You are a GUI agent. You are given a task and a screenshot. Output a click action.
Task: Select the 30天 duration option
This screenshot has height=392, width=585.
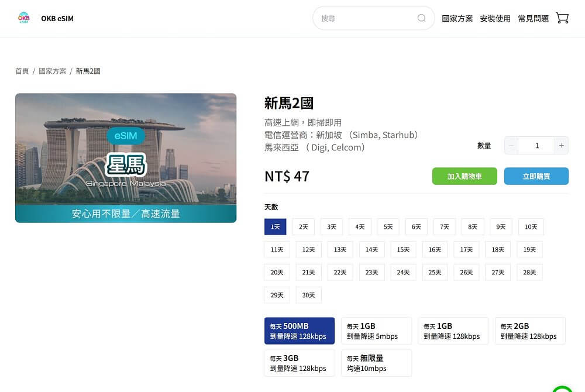(308, 295)
